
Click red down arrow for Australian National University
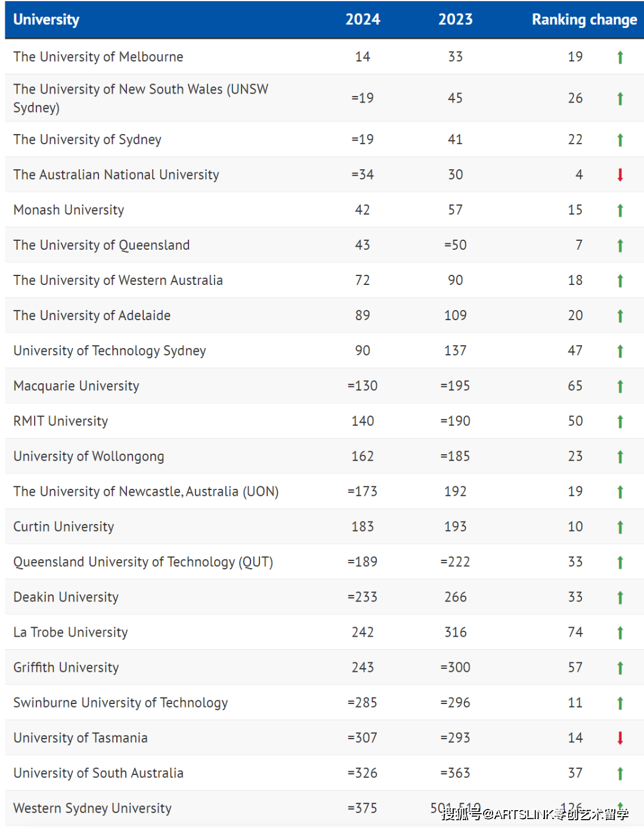tap(620, 175)
